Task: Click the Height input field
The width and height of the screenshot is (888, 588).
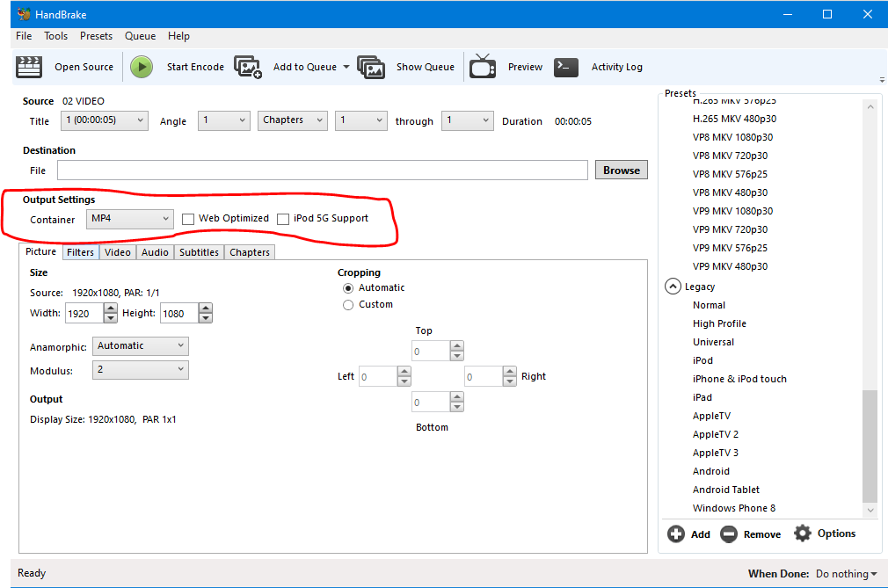Action: pos(179,314)
